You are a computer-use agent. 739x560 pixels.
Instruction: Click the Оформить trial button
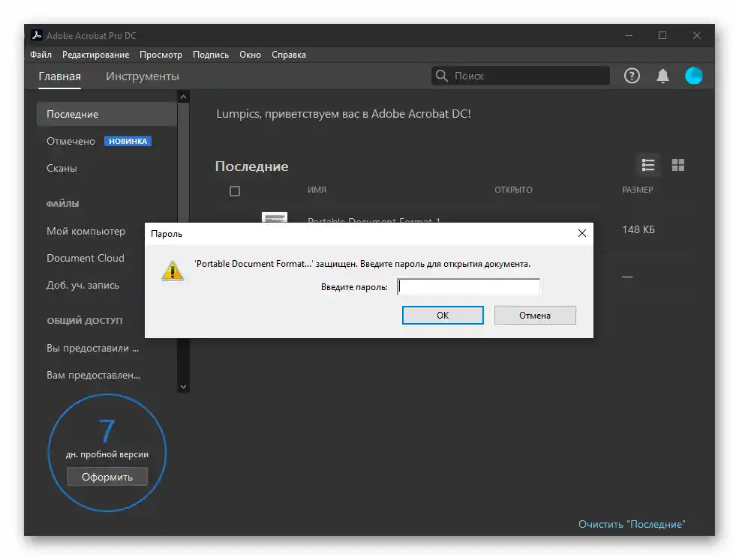107,477
